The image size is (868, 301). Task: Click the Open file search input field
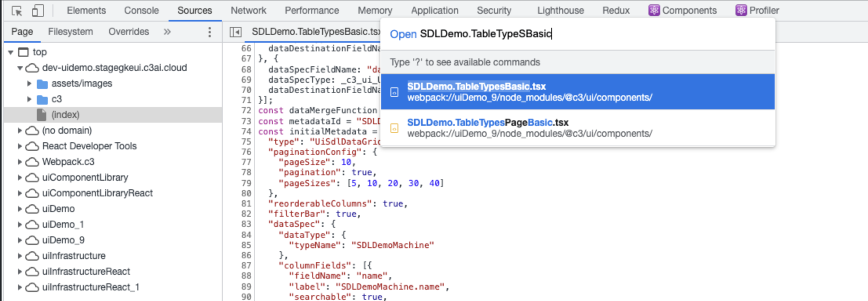click(x=588, y=34)
